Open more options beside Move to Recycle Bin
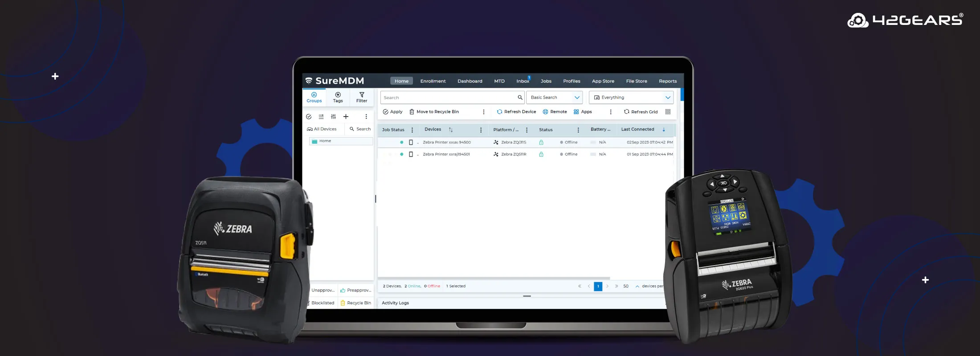980x356 pixels. point(484,112)
